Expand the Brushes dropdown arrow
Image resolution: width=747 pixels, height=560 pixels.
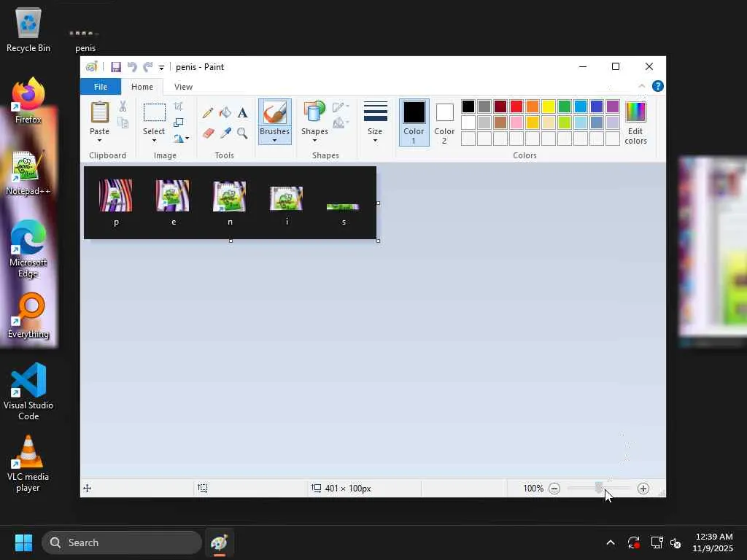[275, 141]
